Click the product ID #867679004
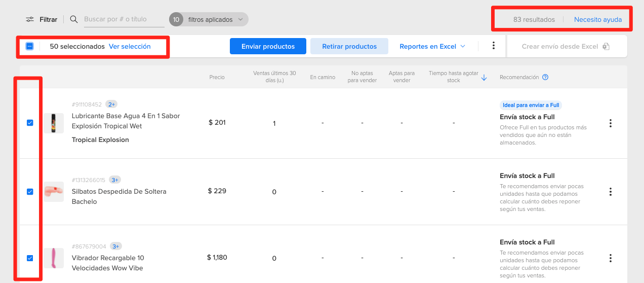This screenshot has height=283, width=644. (x=89, y=246)
